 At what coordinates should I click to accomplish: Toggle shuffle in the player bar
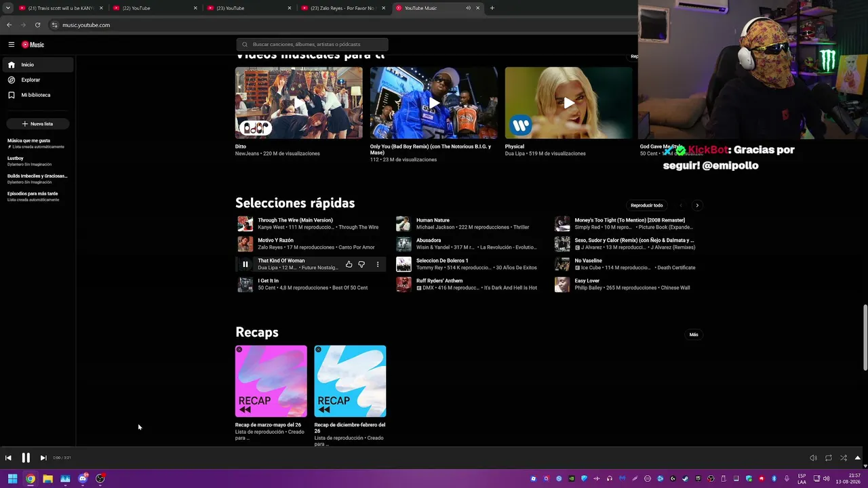(x=844, y=458)
